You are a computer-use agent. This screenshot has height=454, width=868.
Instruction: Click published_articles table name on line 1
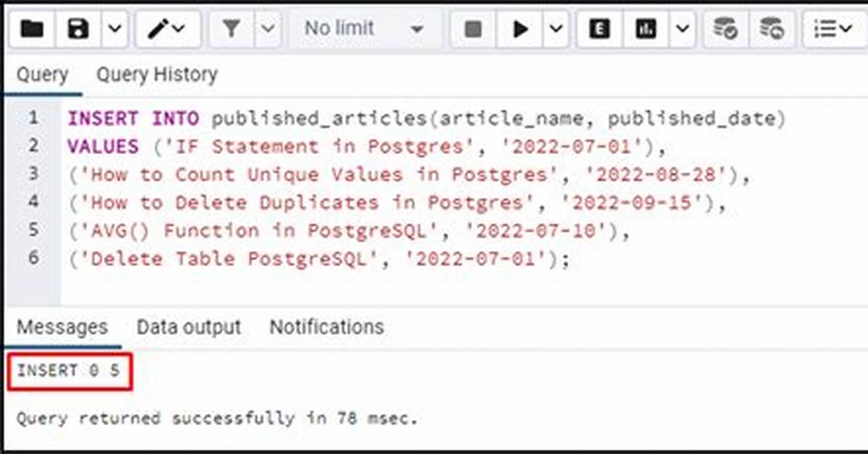320,119
